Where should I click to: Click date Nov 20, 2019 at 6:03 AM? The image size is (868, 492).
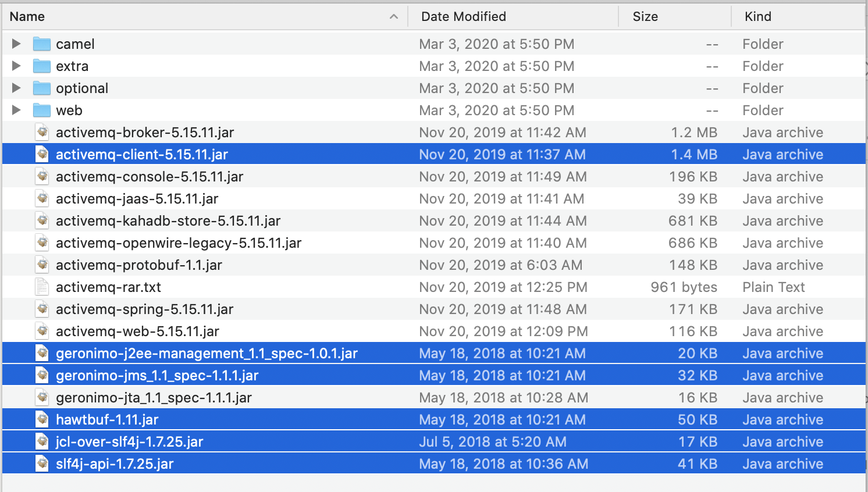pos(501,265)
